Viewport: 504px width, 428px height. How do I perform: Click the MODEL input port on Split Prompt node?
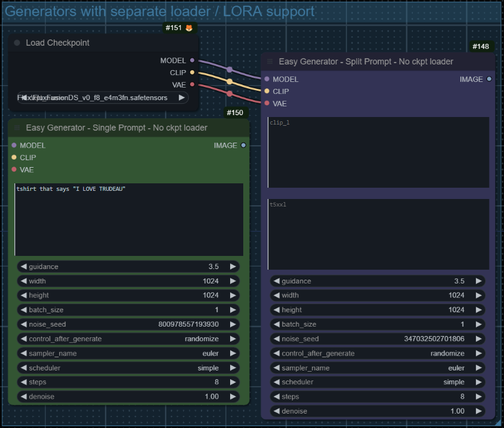[x=267, y=79]
